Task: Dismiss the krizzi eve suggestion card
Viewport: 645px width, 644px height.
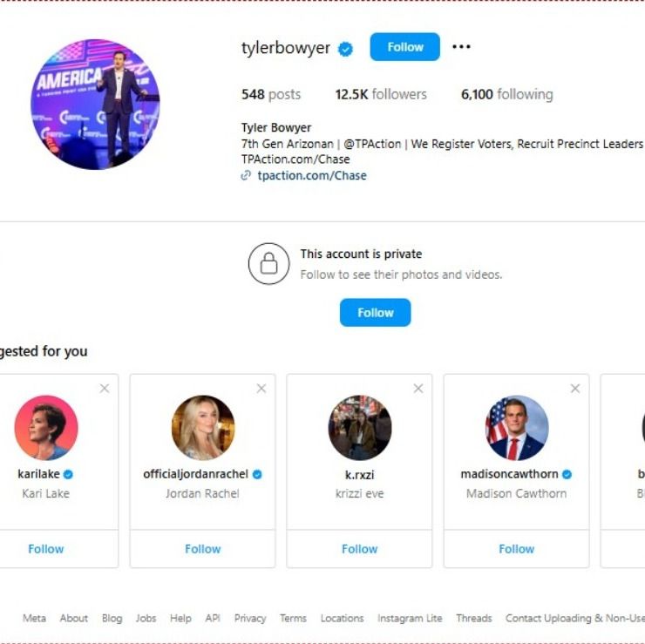Action: coord(418,389)
